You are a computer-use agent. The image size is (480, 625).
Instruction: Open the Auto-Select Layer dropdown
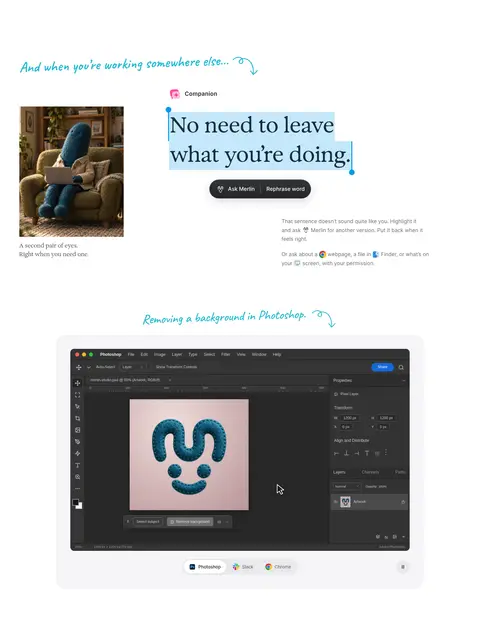pyautogui.click(x=133, y=367)
